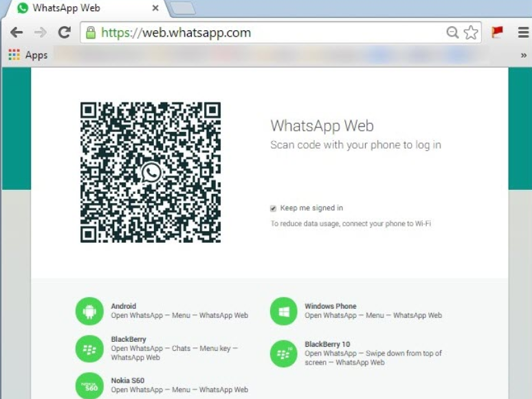The width and height of the screenshot is (532, 399).
Task: Open a new tab with the blank tab button
Action: pyautogui.click(x=183, y=8)
